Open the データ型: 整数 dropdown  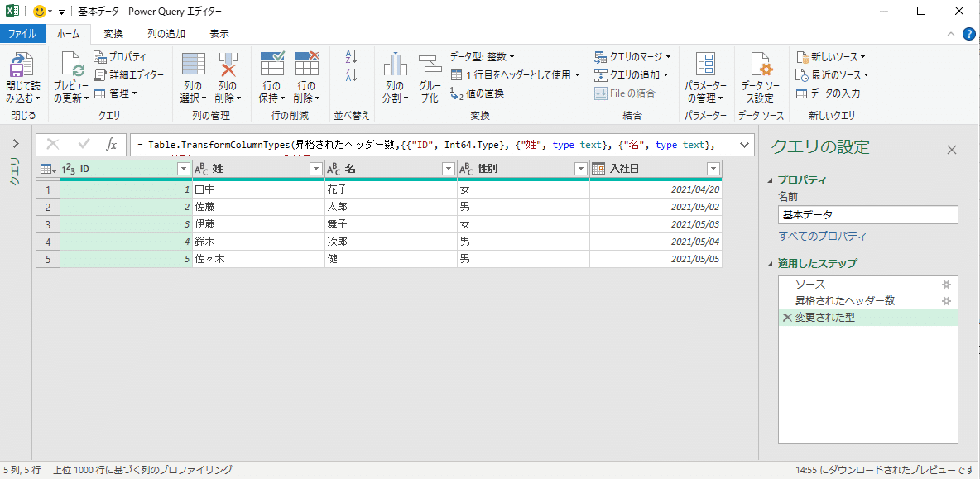[482, 57]
